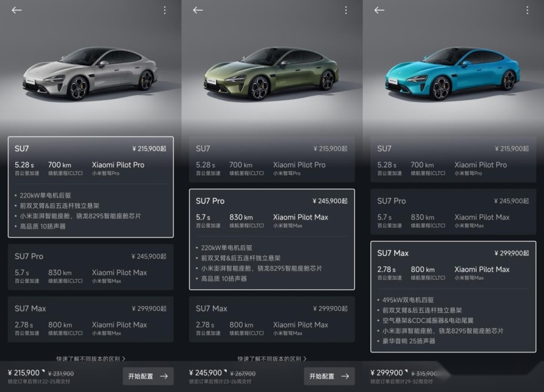Tap back arrow in the gray car screen

pos(17,10)
